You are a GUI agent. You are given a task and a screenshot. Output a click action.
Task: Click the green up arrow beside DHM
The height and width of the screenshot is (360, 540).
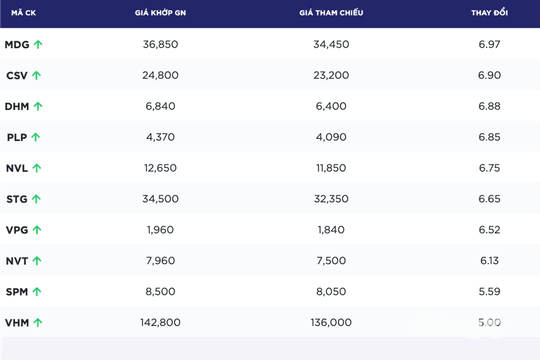[x=38, y=106]
